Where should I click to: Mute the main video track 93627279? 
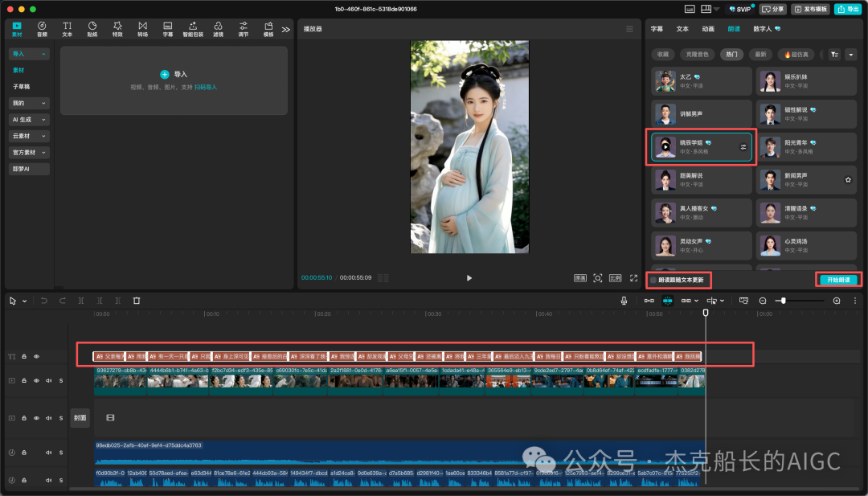coord(48,381)
